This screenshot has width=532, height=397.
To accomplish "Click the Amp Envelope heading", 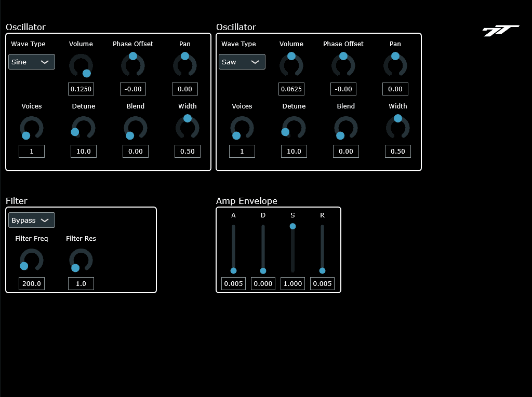I will 247,201.
